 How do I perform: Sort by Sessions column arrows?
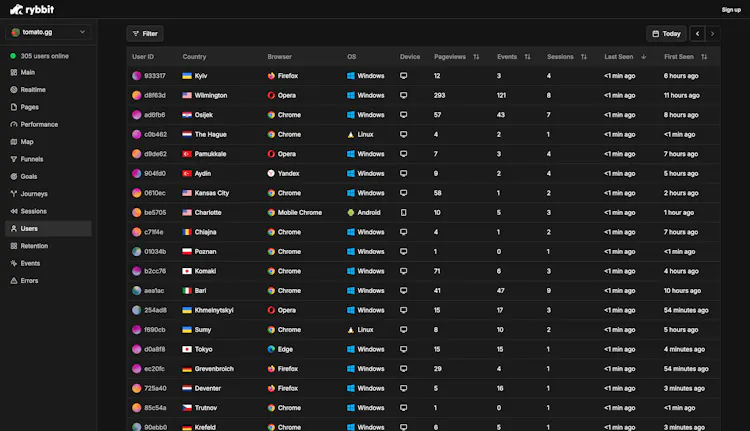tap(584, 56)
